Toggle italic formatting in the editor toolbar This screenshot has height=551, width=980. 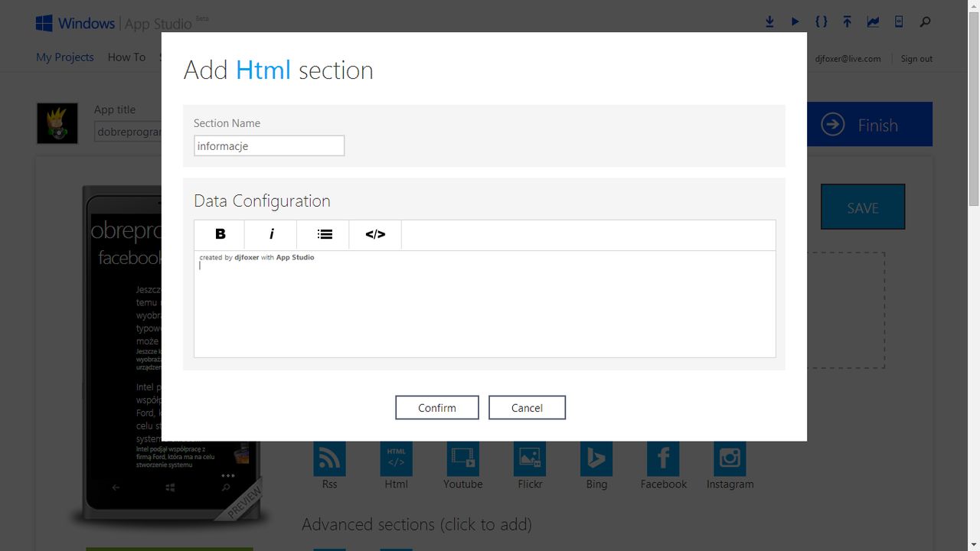271,235
